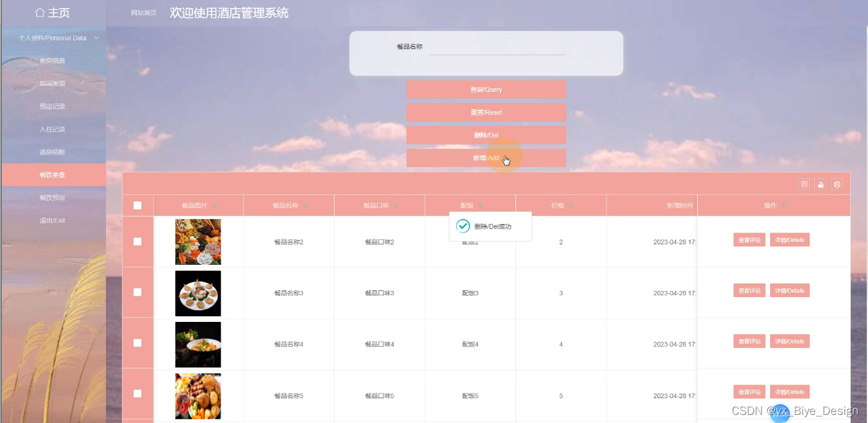Open 房间类型 in the sidebar
868x423 pixels.
[x=53, y=84]
